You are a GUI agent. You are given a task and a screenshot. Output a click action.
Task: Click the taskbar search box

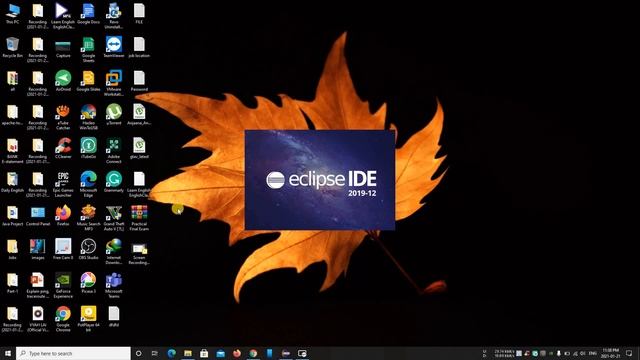tap(73, 353)
